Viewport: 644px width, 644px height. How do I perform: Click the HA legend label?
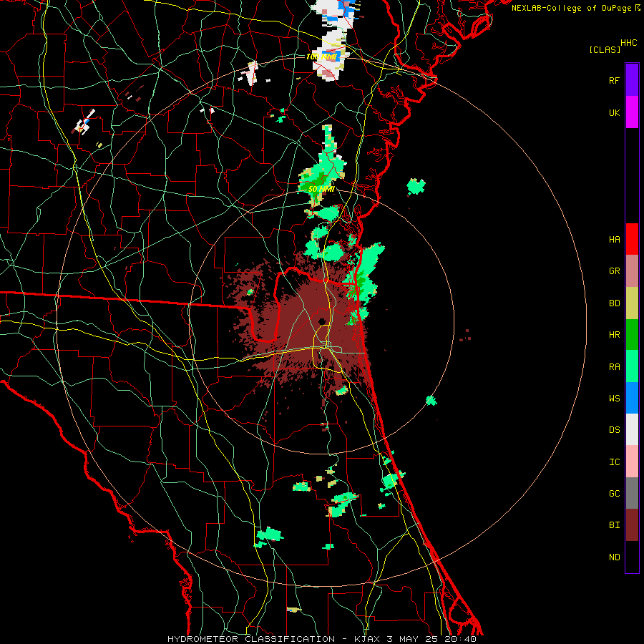tap(614, 240)
